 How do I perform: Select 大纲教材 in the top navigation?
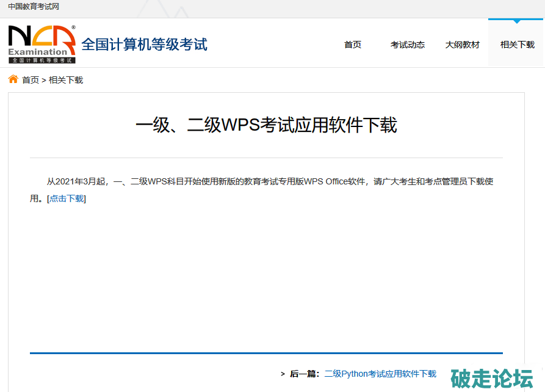(x=462, y=45)
